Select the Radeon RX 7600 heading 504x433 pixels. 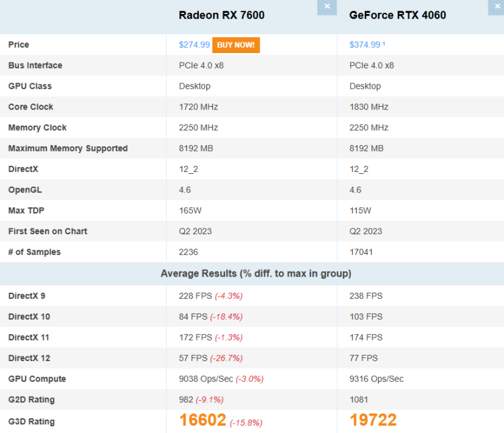click(x=222, y=15)
